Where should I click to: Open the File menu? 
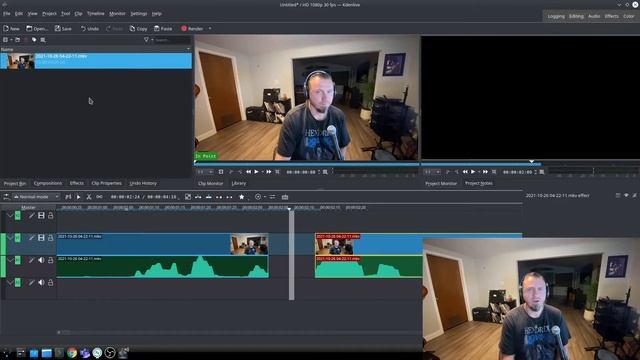[x=7, y=13]
